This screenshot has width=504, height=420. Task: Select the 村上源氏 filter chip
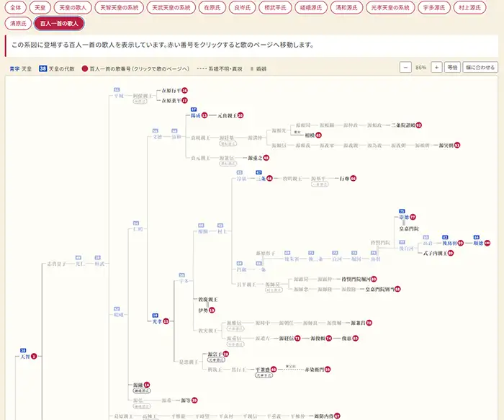(469, 7)
